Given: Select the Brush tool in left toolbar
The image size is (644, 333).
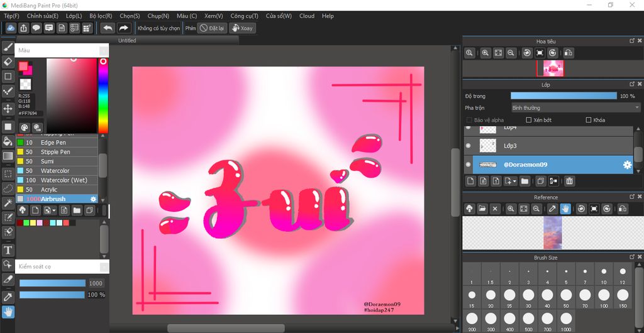Looking at the screenshot, I should [8, 47].
